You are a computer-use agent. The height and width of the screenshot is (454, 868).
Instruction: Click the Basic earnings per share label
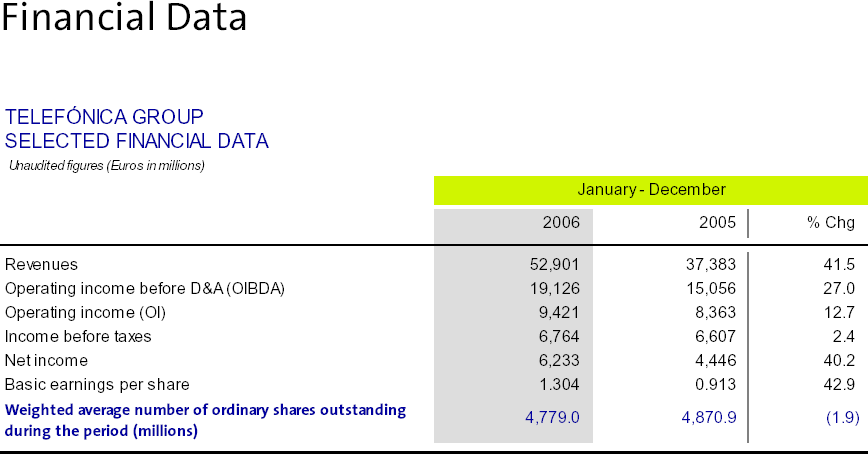pyautogui.click(x=97, y=384)
